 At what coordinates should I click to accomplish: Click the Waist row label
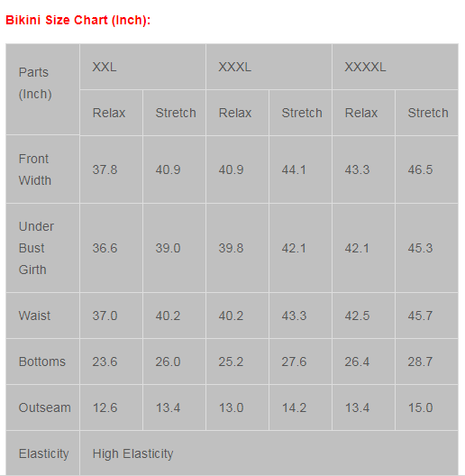42,316
